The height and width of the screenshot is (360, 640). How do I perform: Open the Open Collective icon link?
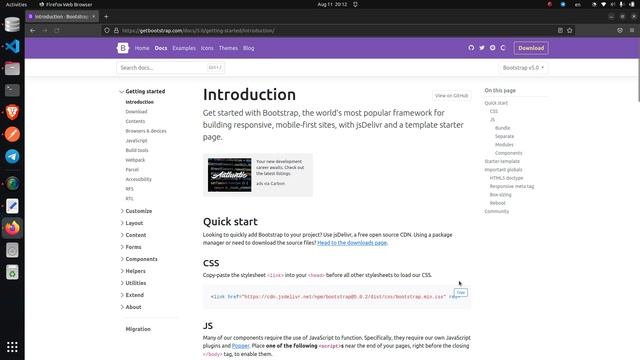pyautogui.click(x=503, y=48)
